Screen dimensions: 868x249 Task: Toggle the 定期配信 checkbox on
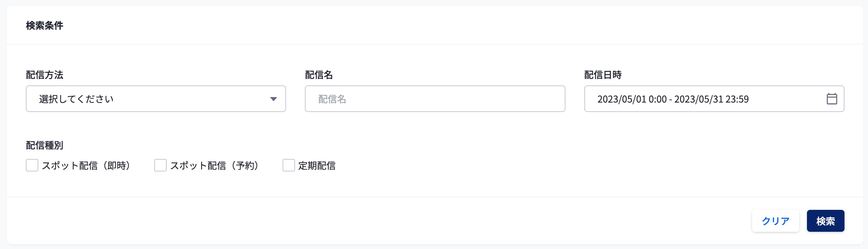pos(288,166)
